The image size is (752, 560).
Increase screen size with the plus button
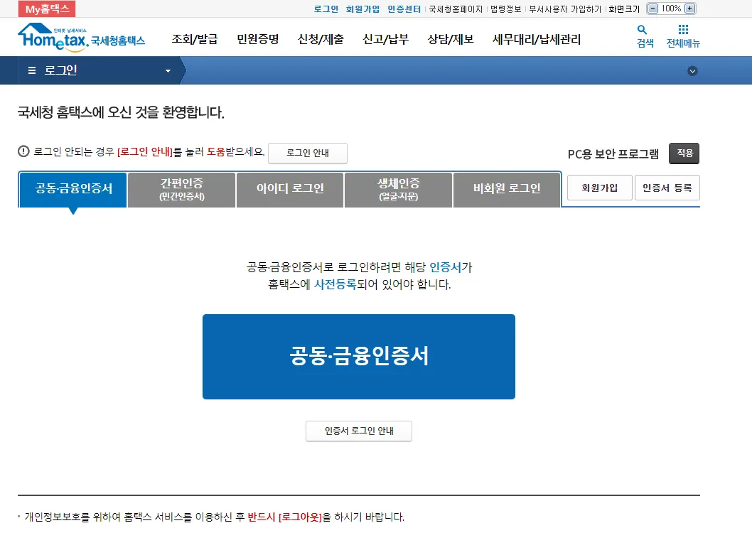[689, 9]
